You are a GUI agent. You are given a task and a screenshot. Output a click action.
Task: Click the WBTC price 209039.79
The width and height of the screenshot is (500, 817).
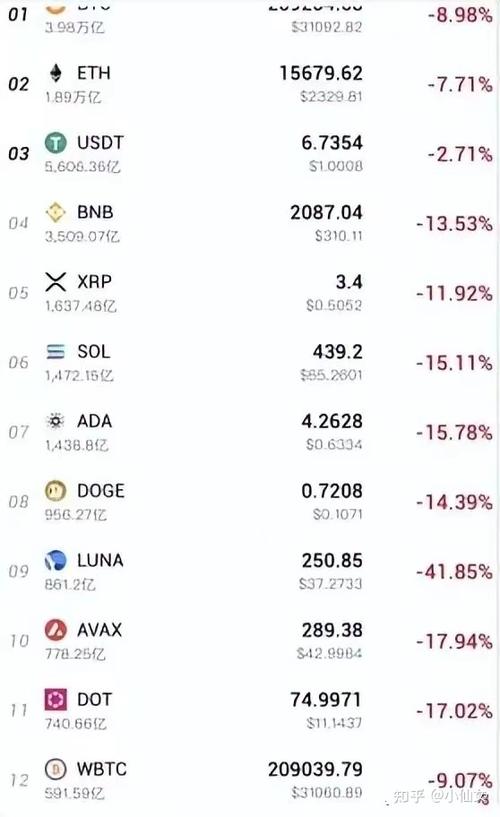click(315, 769)
